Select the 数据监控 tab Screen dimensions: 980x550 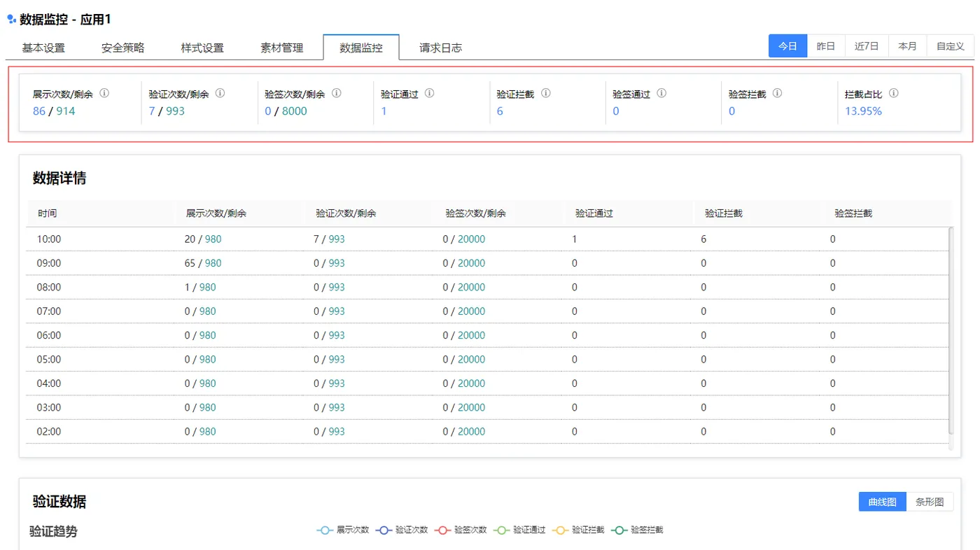361,48
